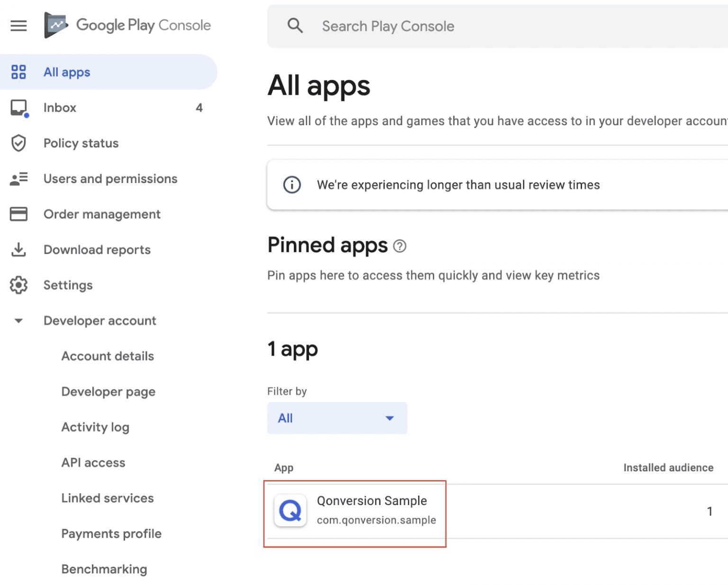Open the Inbox envelope icon
The height and width of the screenshot is (585, 728).
coord(18,108)
